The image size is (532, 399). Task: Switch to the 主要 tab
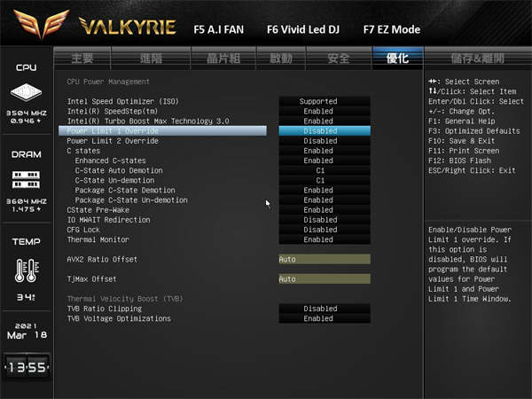coord(82,59)
